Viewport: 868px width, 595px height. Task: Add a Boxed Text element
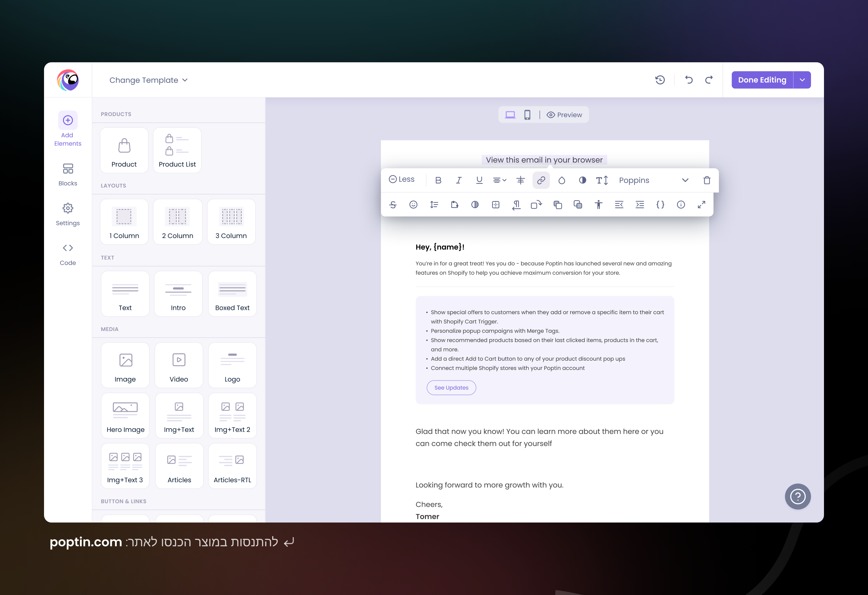click(x=232, y=294)
